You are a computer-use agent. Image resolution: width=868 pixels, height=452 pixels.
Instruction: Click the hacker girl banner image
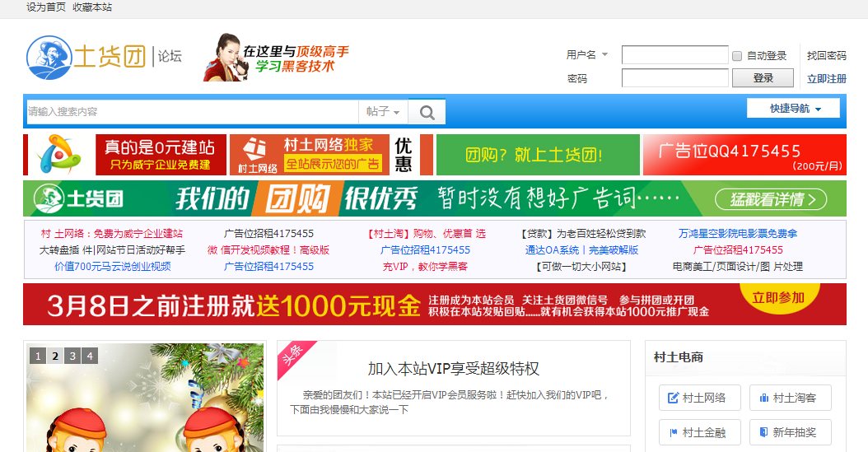click(x=276, y=58)
